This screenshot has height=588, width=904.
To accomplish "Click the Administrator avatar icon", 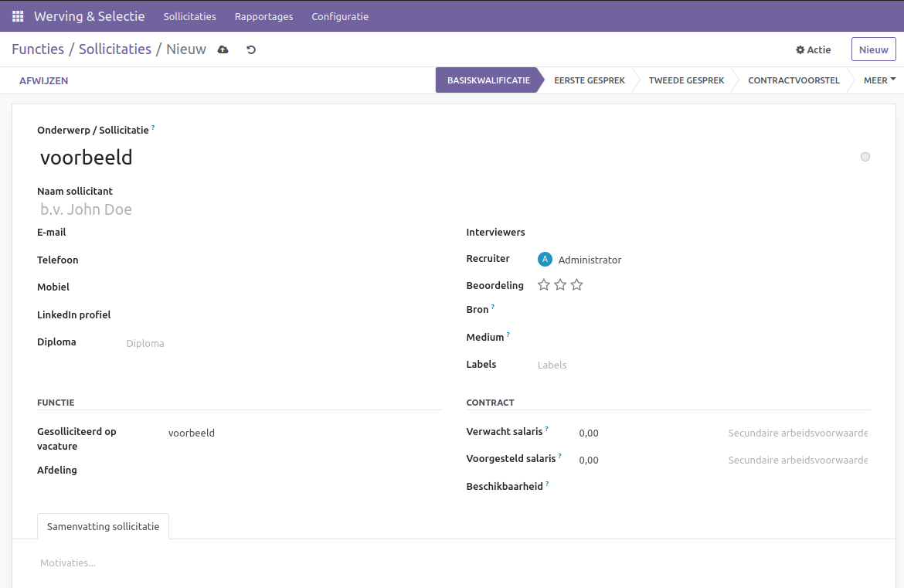I will click(x=545, y=260).
